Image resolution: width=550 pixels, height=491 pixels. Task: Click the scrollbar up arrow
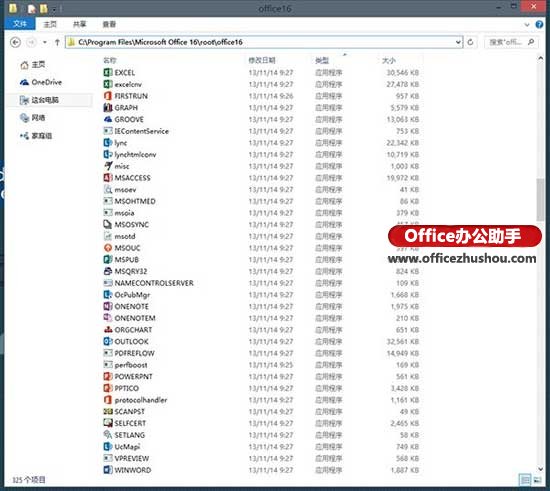(540, 59)
